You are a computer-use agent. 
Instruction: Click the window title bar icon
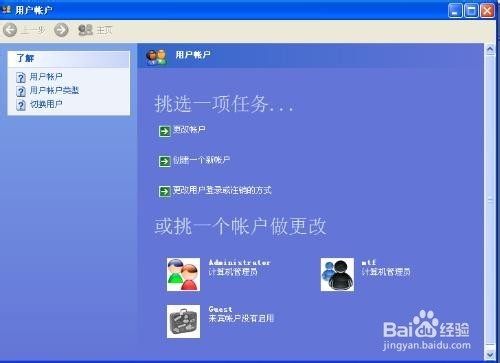[7, 9]
